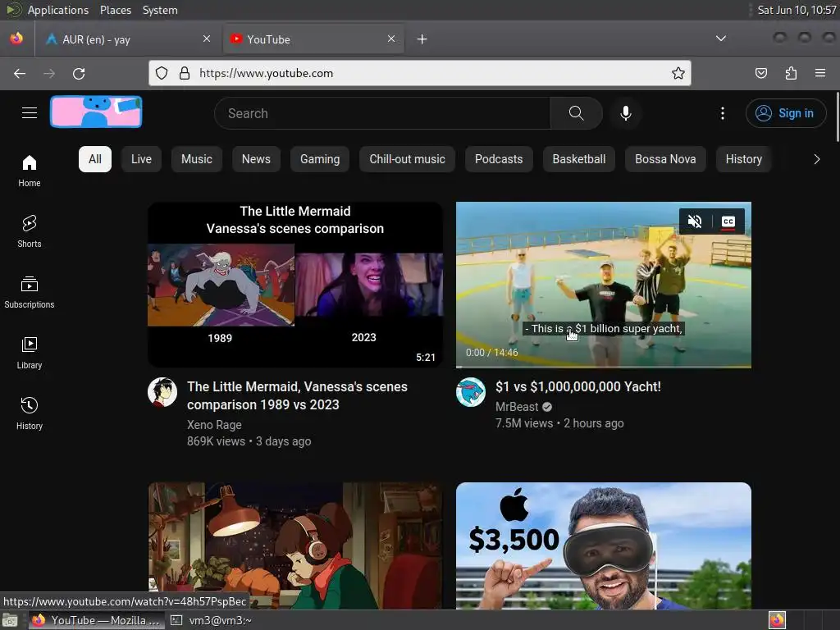The image size is (840, 630).
Task: Close the YouTube tab
Action: (391, 39)
